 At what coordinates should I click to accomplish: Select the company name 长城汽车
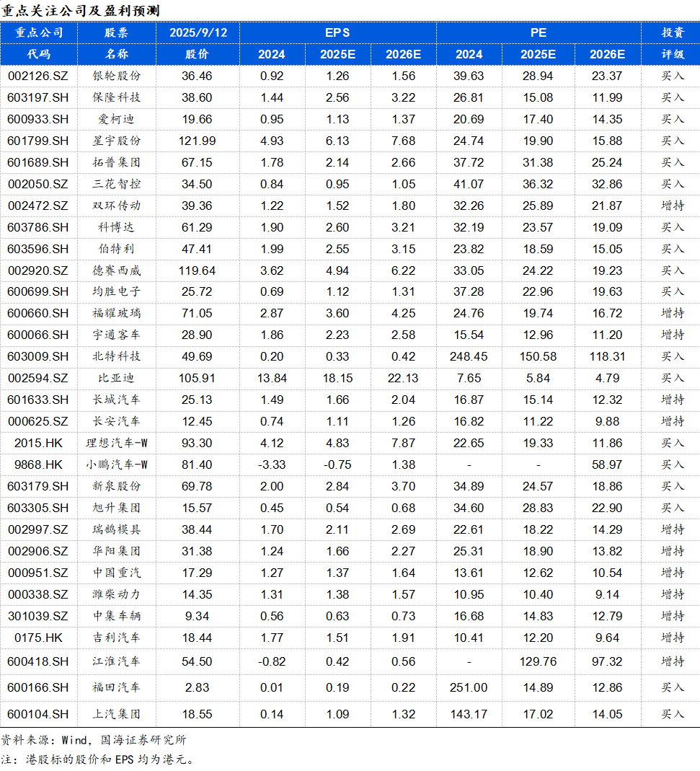[x=117, y=400]
